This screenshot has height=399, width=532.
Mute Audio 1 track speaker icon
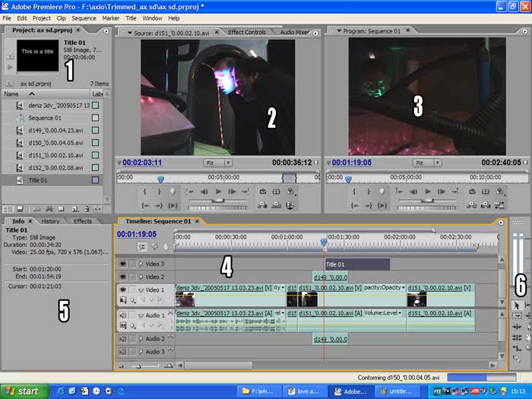click(123, 315)
